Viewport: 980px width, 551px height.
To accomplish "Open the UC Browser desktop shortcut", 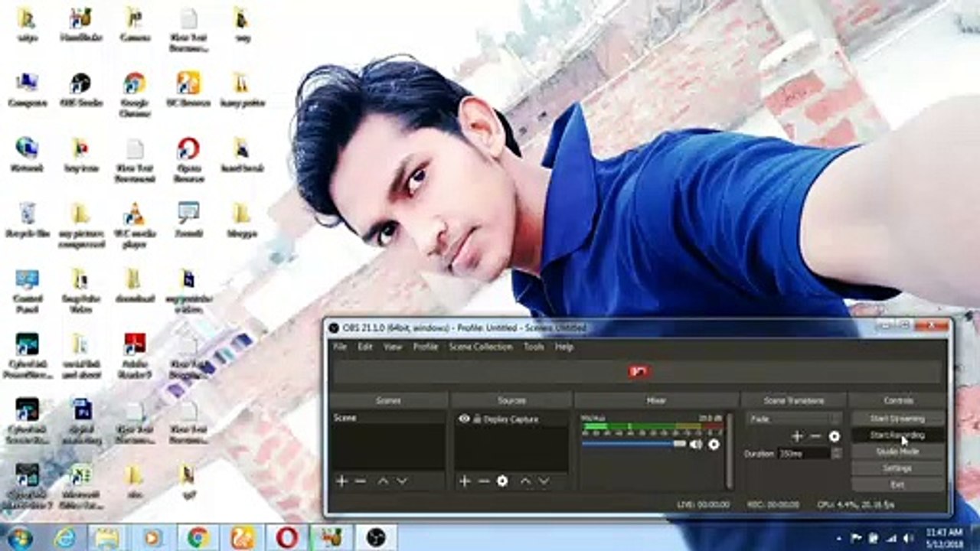I will 188,89.
